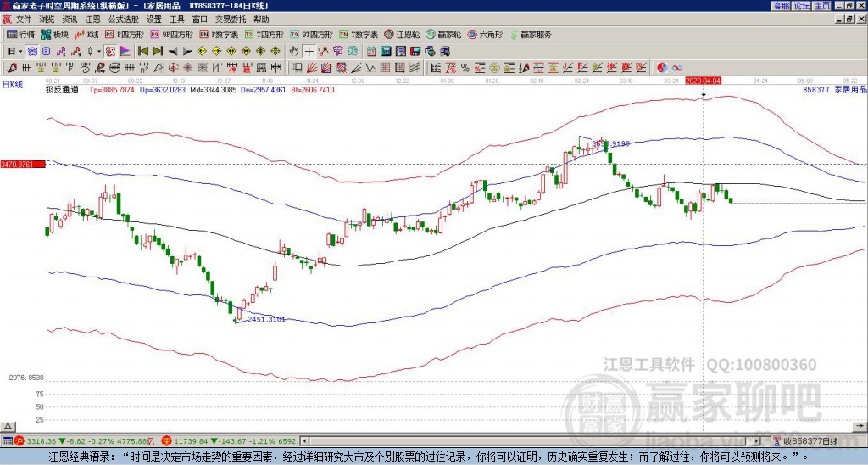Click the horizontal scrollbar left arrow
The width and height of the screenshot is (868, 465).
[x=303, y=441]
